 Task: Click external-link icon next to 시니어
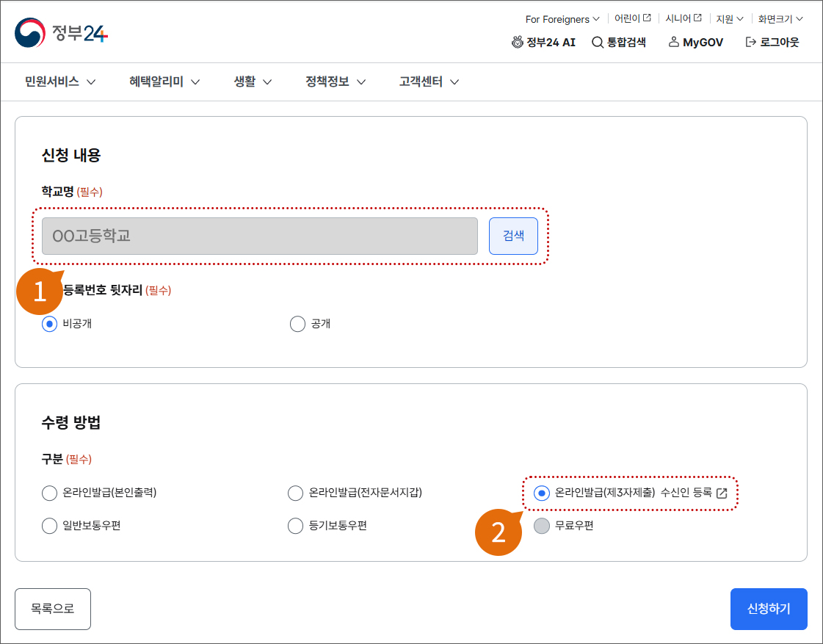pos(697,18)
